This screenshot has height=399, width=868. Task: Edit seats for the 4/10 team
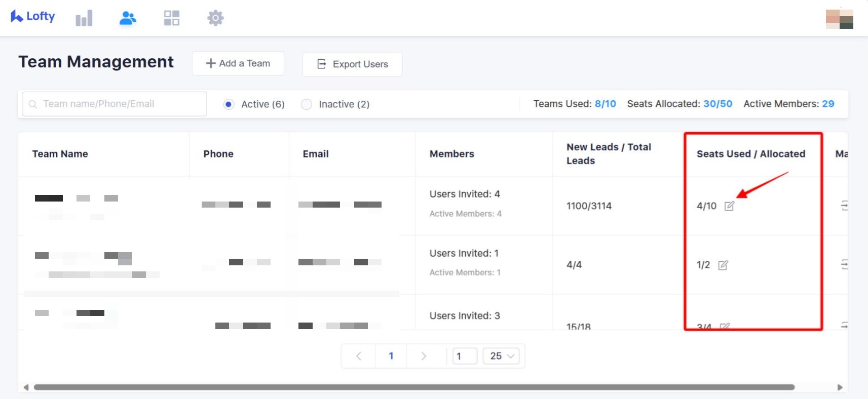pyautogui.click(x=729, y=206)
